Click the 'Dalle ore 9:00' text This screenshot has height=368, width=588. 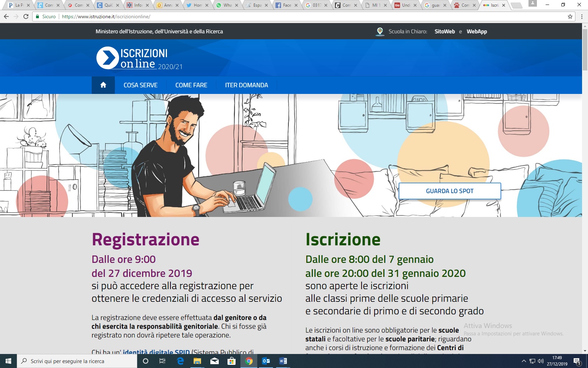point(124,259)
